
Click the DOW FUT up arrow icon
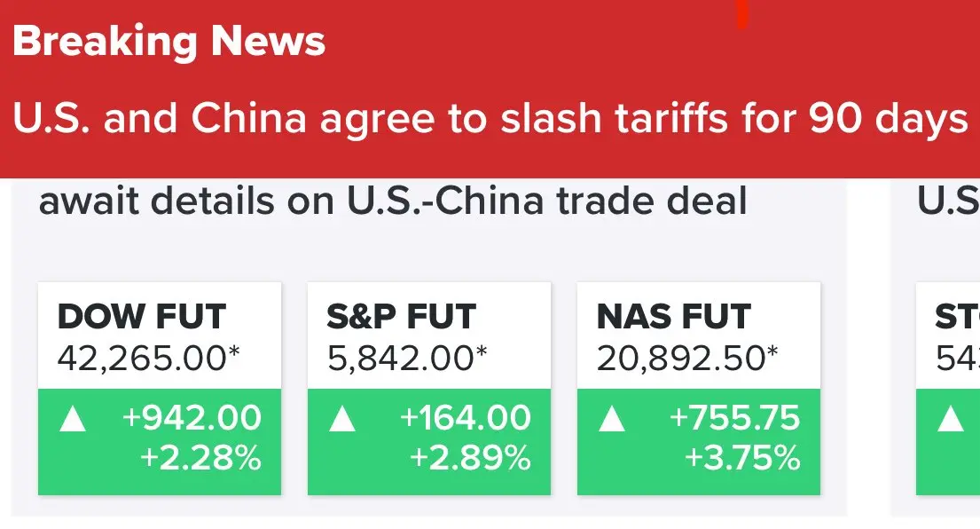click(x=73, y=419)
